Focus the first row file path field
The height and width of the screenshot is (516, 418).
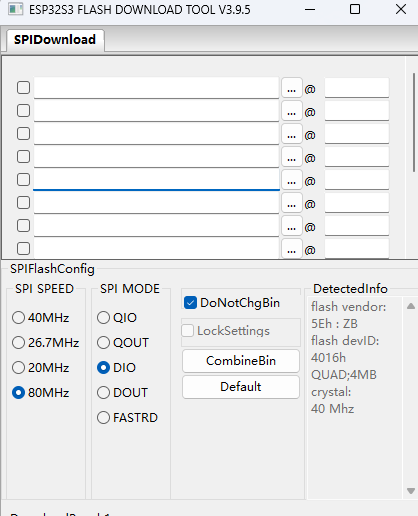[156, 88]
